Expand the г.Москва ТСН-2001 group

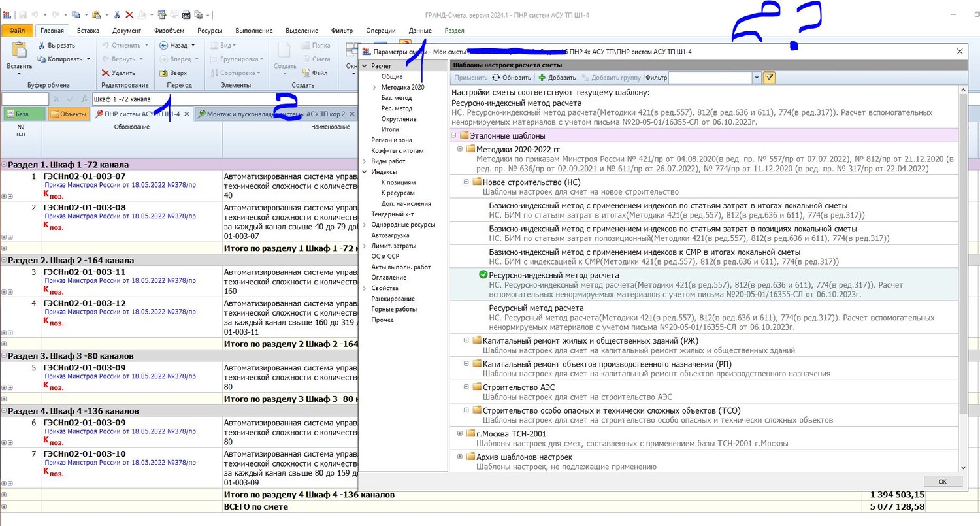(x=460, y=433)
